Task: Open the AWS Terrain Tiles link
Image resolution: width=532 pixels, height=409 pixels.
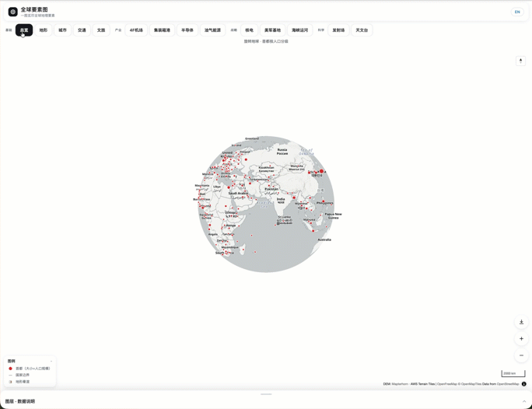Action: point(422,384)
